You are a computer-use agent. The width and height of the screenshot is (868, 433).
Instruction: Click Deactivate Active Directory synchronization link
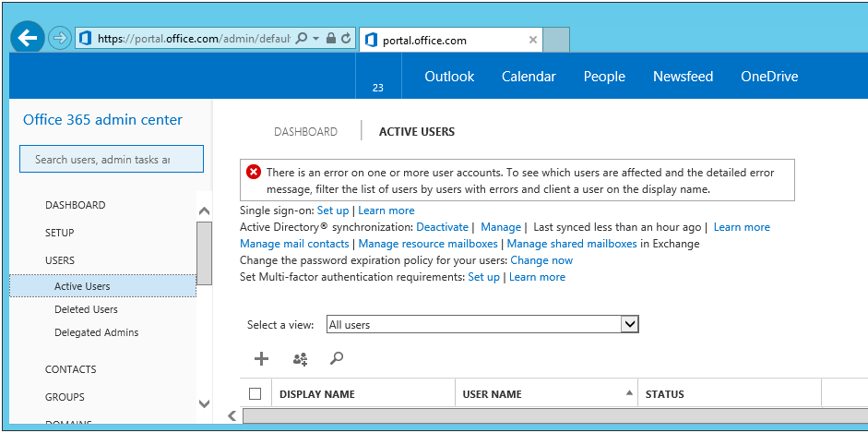443,227
